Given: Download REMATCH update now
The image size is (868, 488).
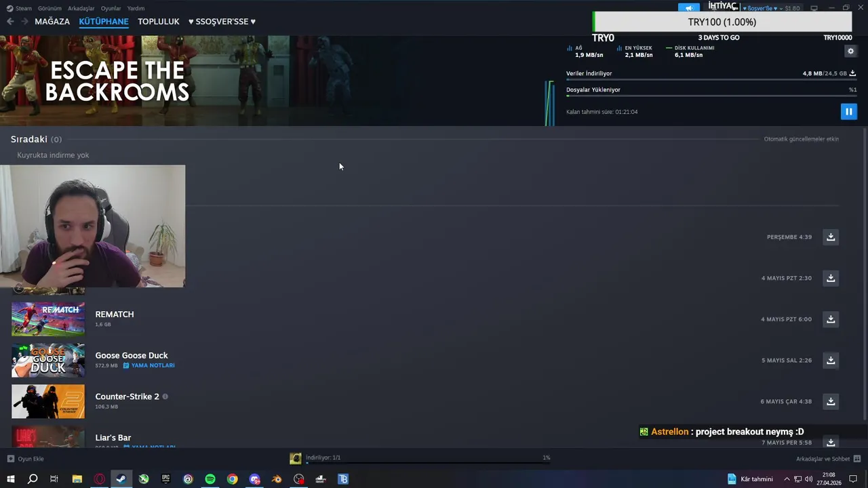Looking at the screenshot, I should 831,319.
